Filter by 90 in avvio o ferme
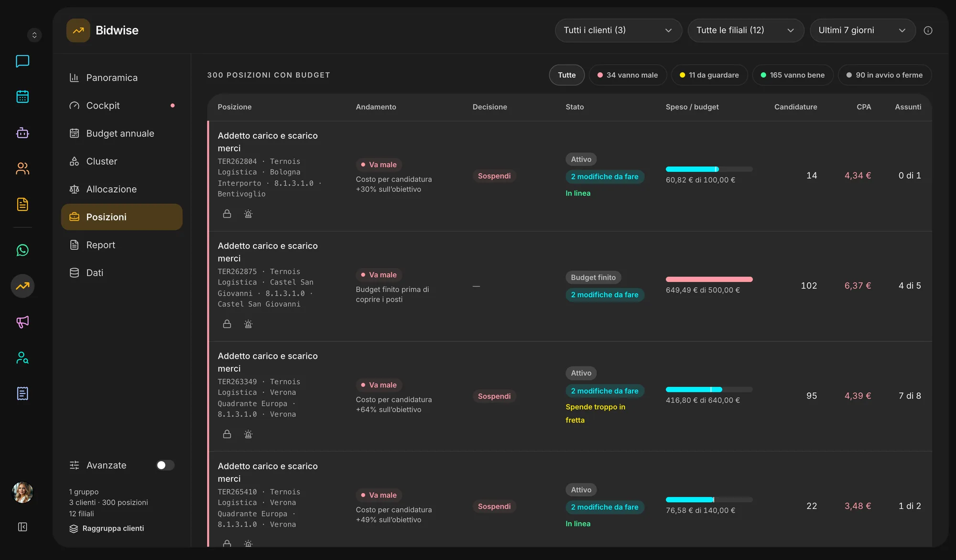956x560 pixels. 885,75
